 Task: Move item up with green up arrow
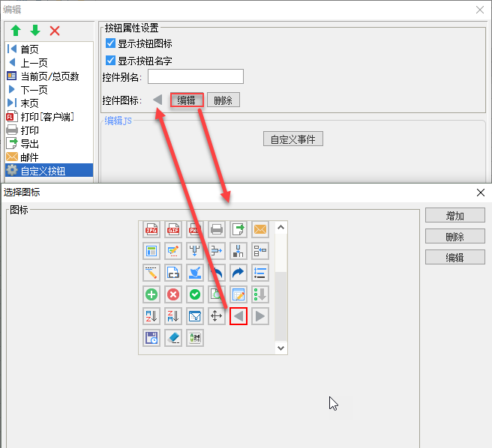[16, 31]
